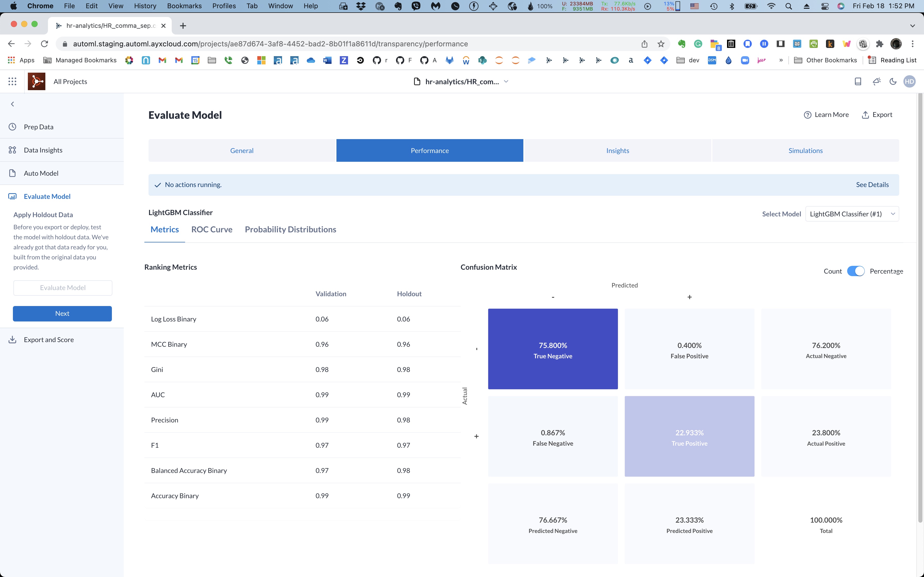The height and width of the screenshot is (577, 924).
Task: Open the ROC Curve tab
Action: coord(212,229)
